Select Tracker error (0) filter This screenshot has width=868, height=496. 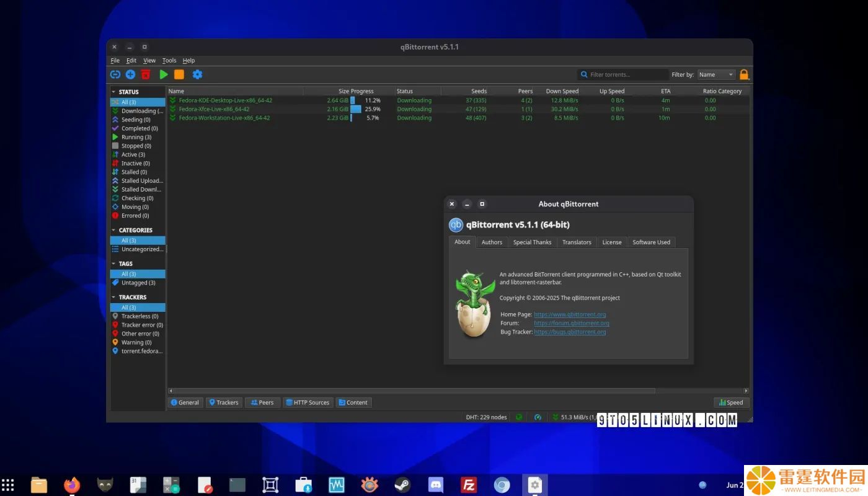pyautogui.click(x=138, y=325)
